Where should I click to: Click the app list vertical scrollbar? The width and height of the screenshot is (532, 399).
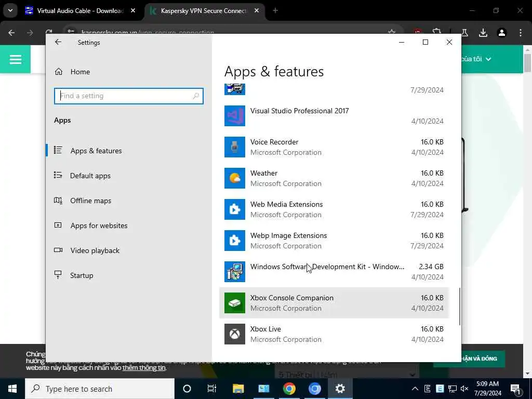coord(459,307)
